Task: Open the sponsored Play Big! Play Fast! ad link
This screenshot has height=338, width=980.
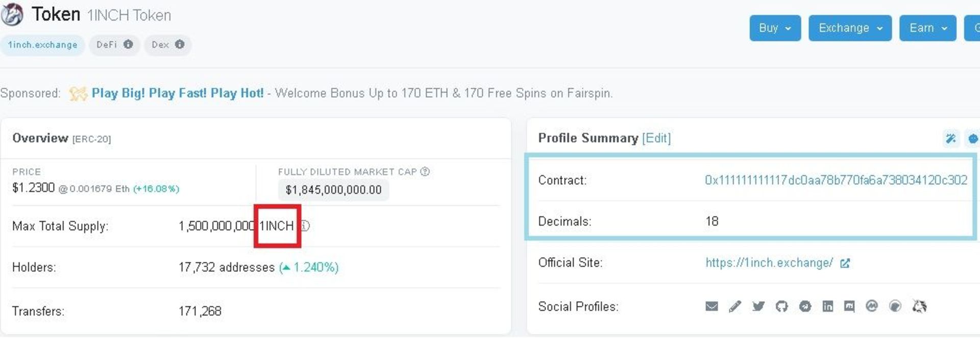Action: coord(178,93)
